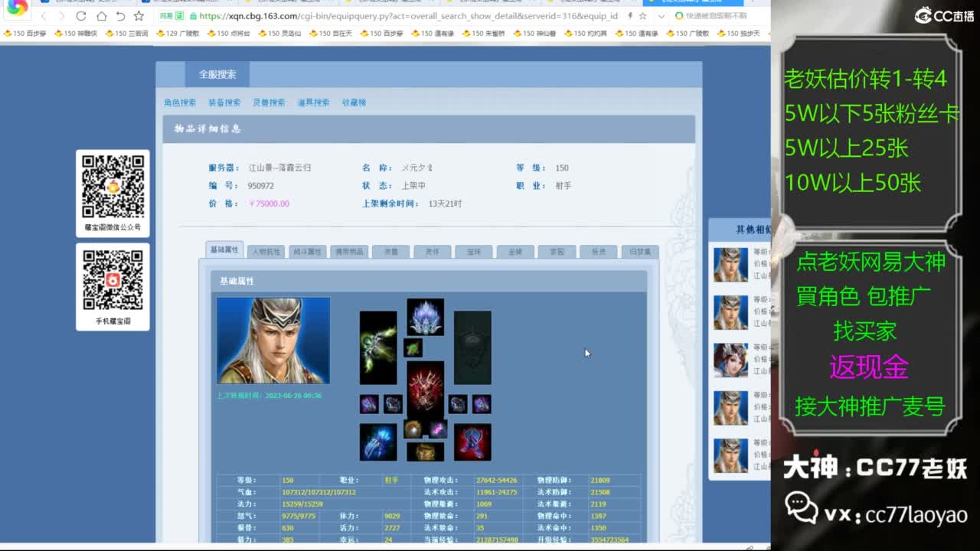This screenshot has height=551, width=980.
Task: Bookmark page with the star icon left of address bar
Action: point(139,16)
